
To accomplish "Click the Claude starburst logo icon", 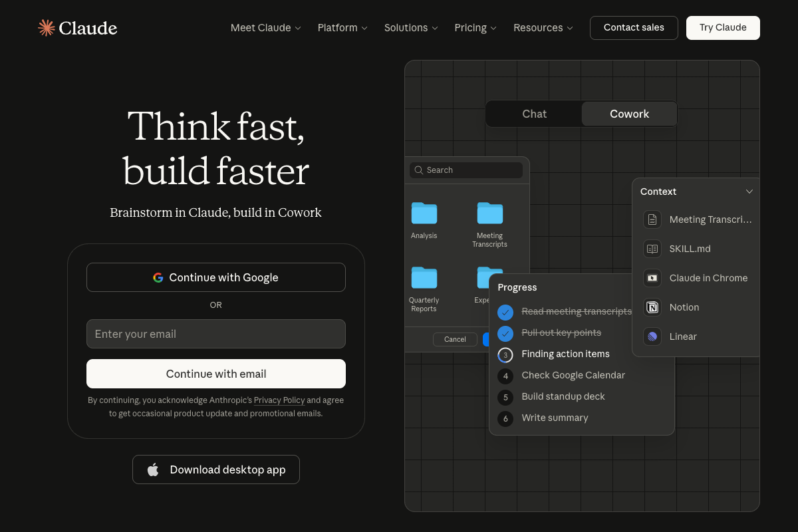I will tap(47, 27).
